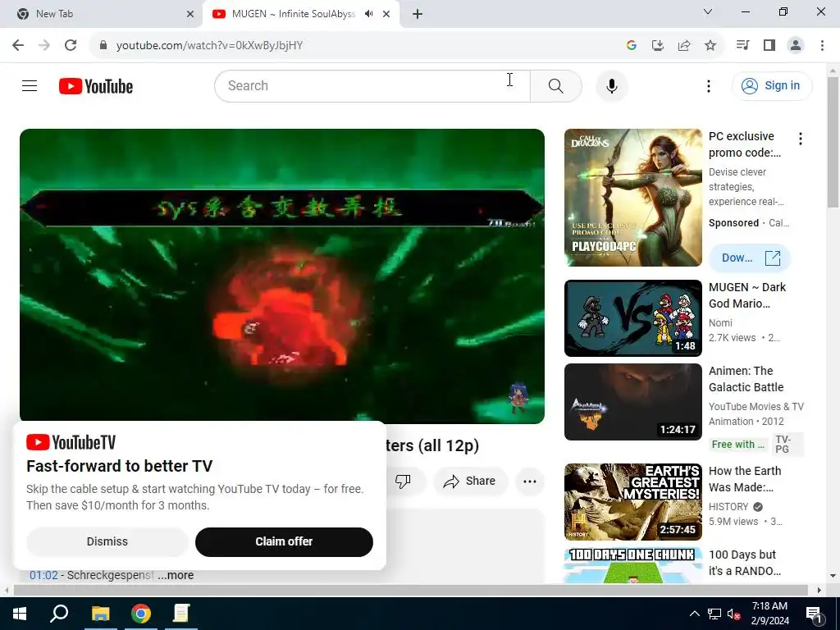Mute tab via speaker icon on tab
Viewport: 840px width, 630px height.
tap(368, 14)
